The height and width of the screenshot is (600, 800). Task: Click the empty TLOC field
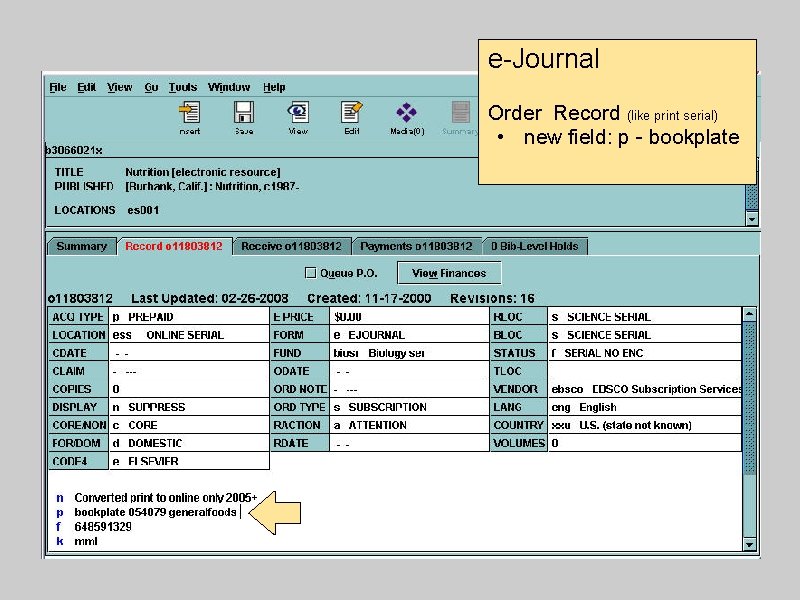point(645,371)
